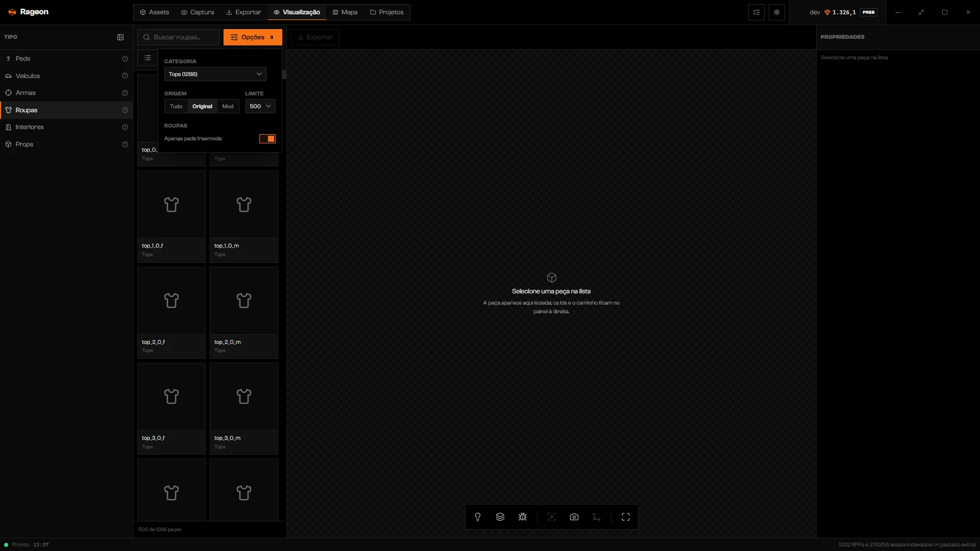Click the focus frame icon in viewport toolbar

552,517
